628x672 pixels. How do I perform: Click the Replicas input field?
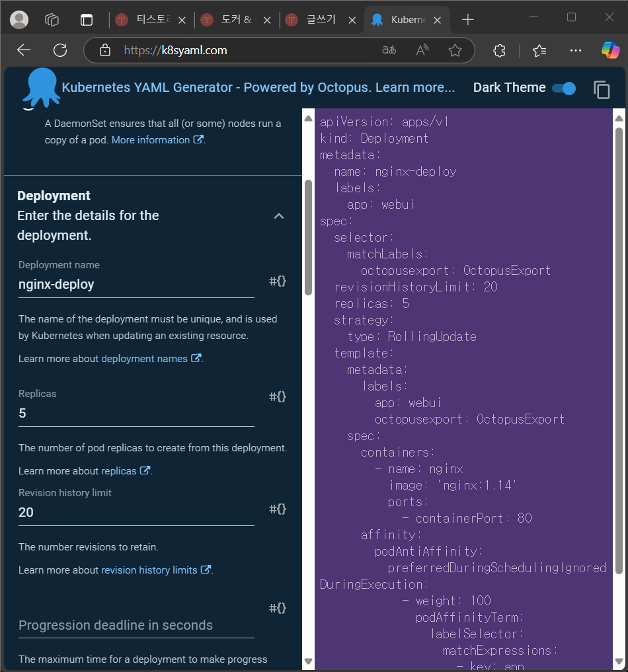[x=136, y=414]
